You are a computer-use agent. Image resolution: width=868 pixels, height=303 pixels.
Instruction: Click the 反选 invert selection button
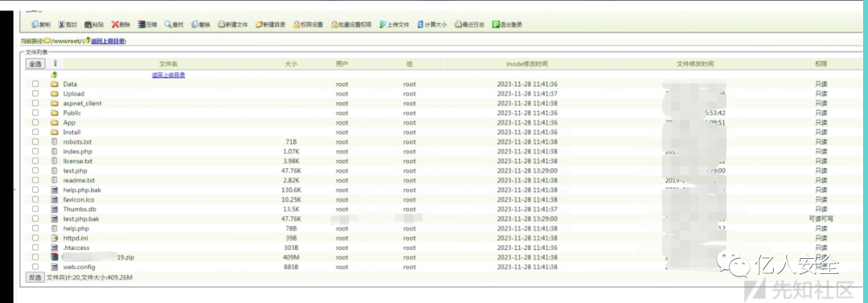(35, 277)
